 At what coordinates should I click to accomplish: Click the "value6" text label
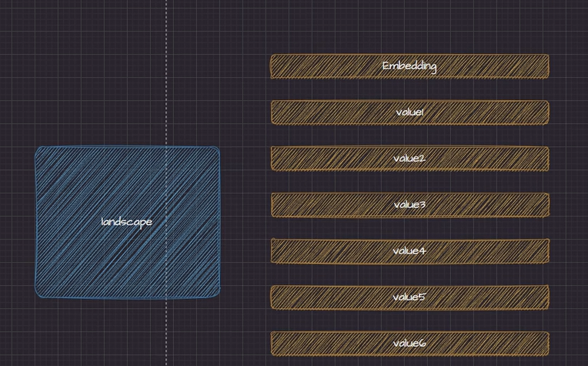pos(409,344)
